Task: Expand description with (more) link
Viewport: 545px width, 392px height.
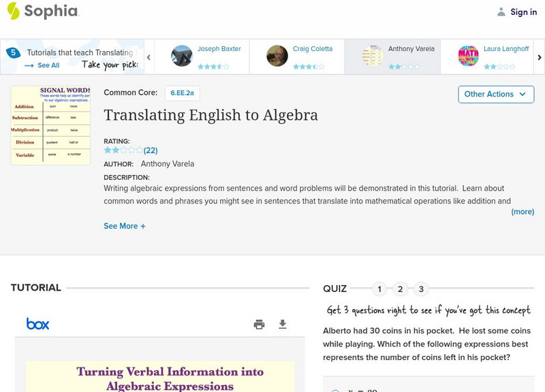Action: point(523,212)
